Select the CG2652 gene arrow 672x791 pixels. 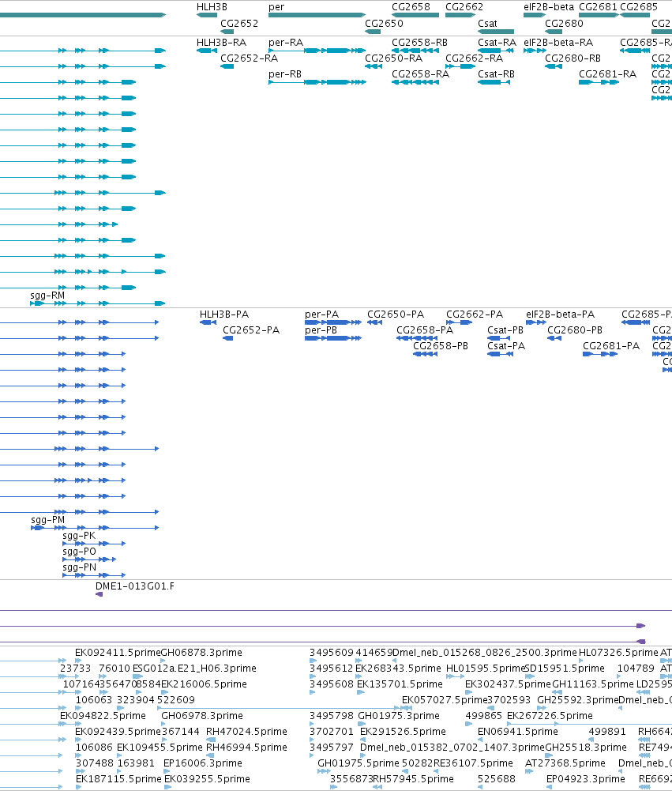[227, 32]
